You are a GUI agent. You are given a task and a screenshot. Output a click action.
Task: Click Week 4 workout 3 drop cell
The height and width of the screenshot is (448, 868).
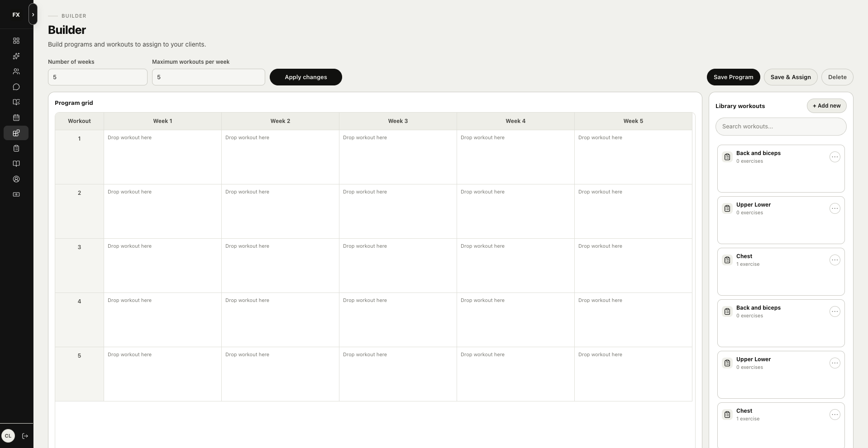(515, 265)
